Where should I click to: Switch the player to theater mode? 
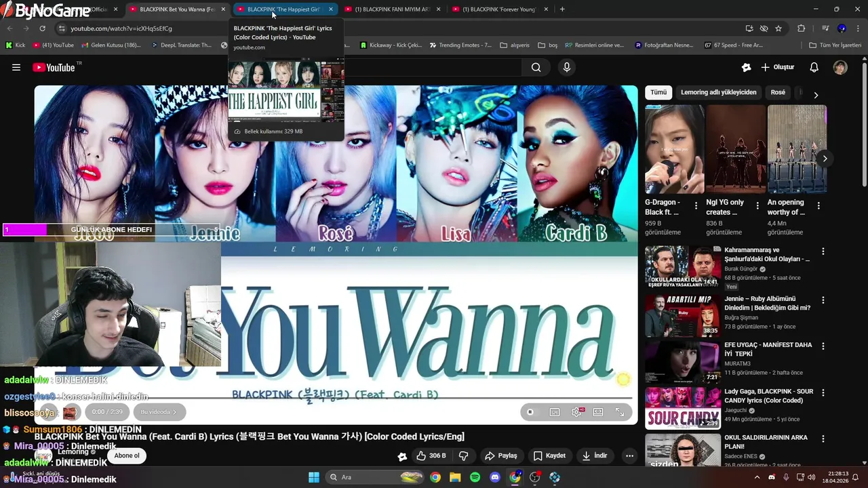(598, 411)
